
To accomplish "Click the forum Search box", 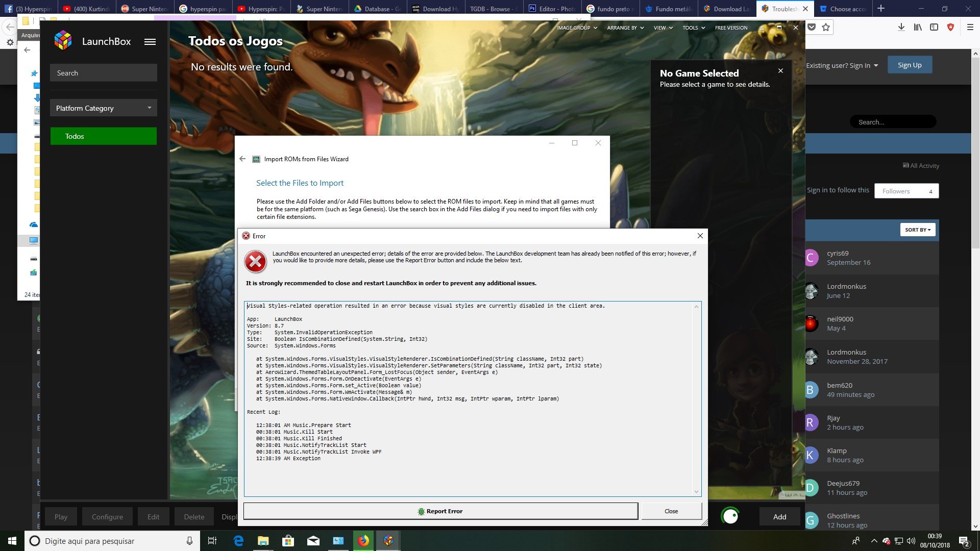I will pos(893,122).
